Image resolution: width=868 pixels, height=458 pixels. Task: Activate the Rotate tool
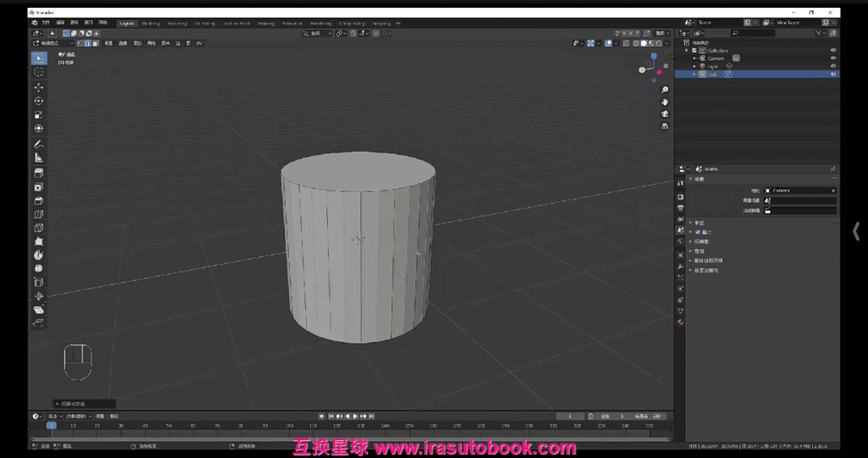39,101
